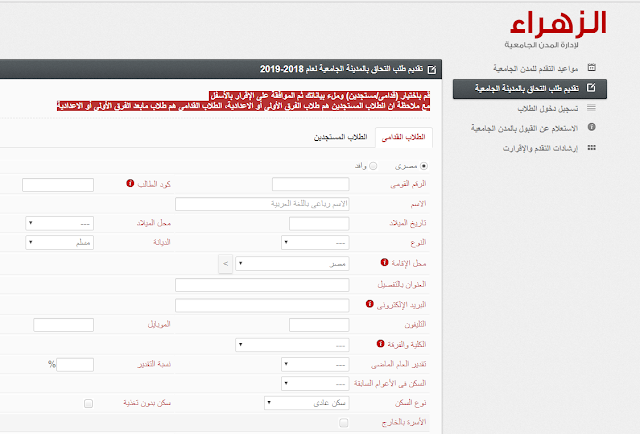This screenshot has width=640, height=434.
Task: Select the وافد radio button
Action: pos(373,166)
